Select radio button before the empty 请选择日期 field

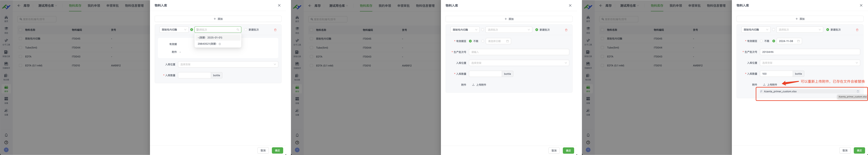tap(483, 41)
